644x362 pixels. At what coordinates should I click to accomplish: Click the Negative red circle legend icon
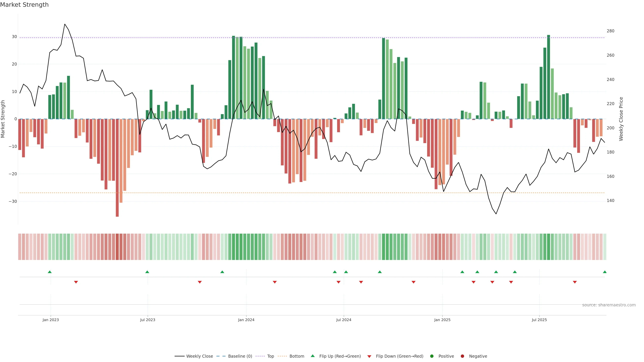(462, 356)
